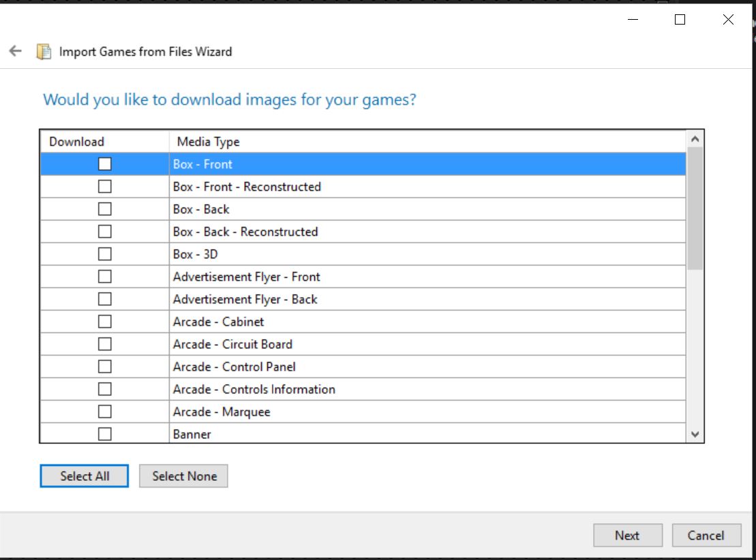Cancel the import wizard
This screenshot has width=756, height=560.
pyautogui.click(x=706, y=535)
